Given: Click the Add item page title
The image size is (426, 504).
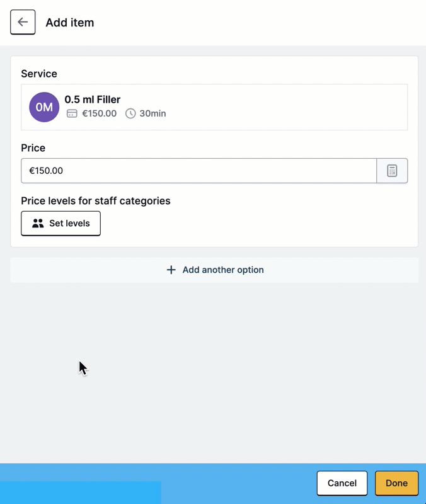Looking at the screenshot, I should 70,23.
